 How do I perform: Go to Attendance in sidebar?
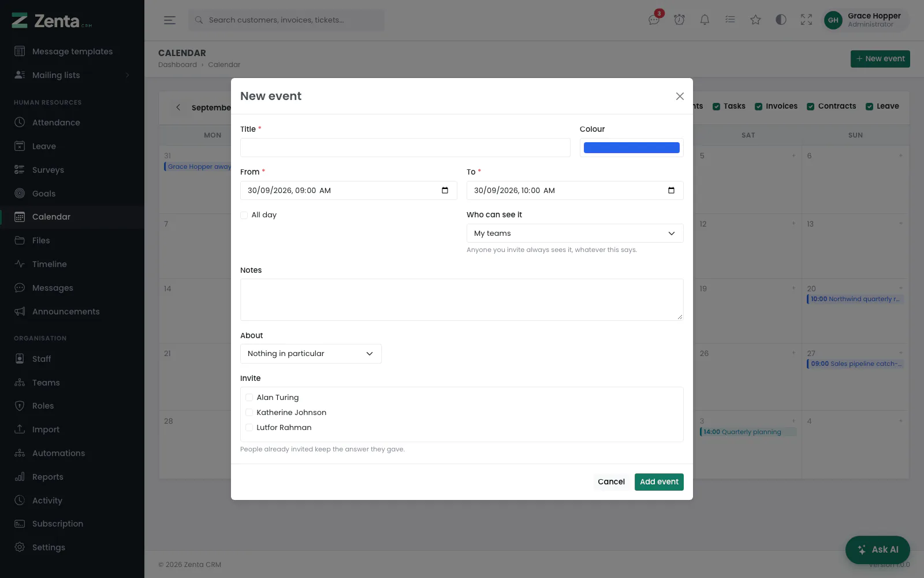tap(72, 123)
